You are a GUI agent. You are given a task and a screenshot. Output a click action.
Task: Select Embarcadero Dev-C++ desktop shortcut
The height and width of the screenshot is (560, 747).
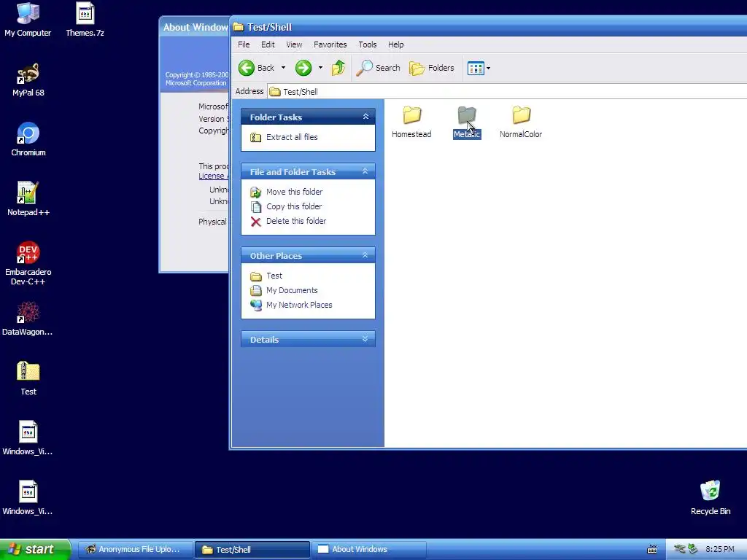click(28, 263)
